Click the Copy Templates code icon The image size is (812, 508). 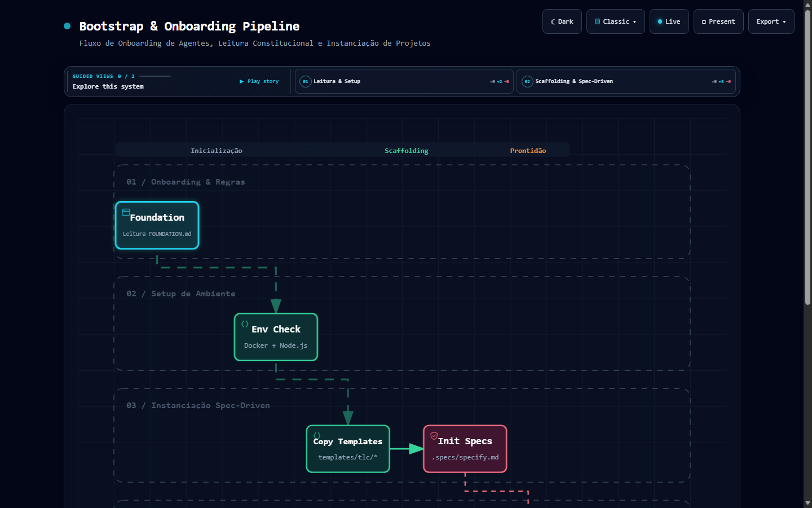tap(317, 436)
